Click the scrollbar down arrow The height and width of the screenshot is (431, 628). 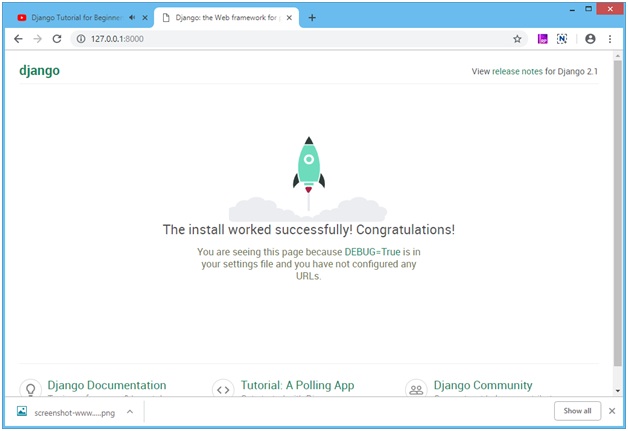point(618,391)
